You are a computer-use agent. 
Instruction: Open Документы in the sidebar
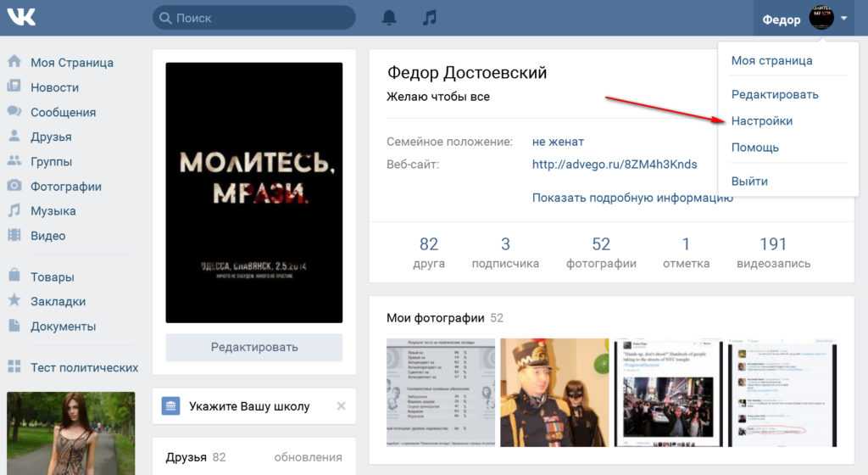tap(63, 327)
